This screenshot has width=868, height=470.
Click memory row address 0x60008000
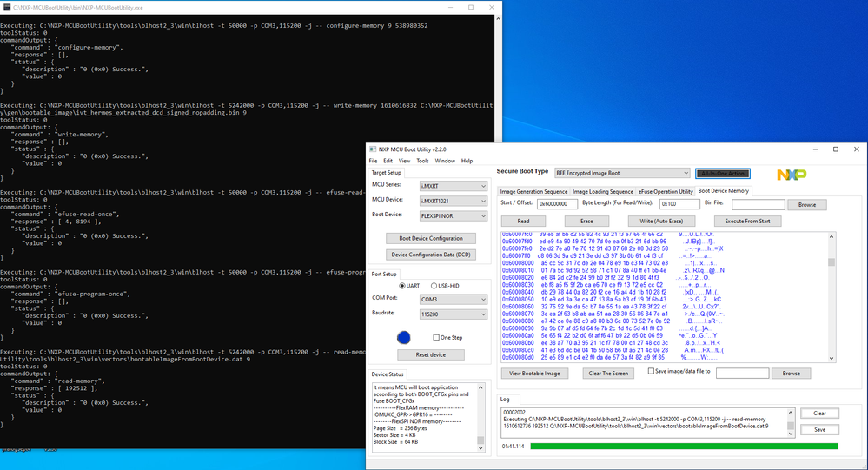coord(518,263)
